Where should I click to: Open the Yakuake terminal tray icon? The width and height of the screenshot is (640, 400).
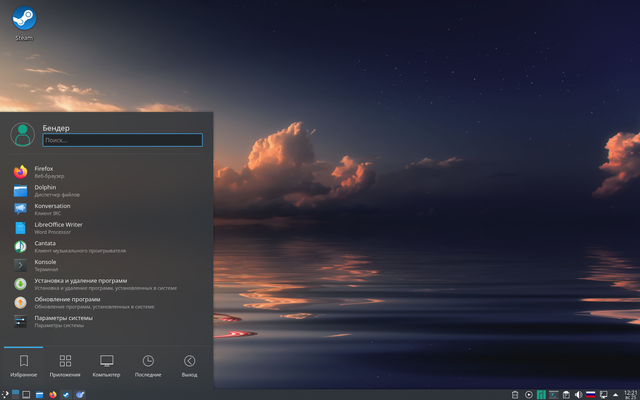click(x=554, y=395)
